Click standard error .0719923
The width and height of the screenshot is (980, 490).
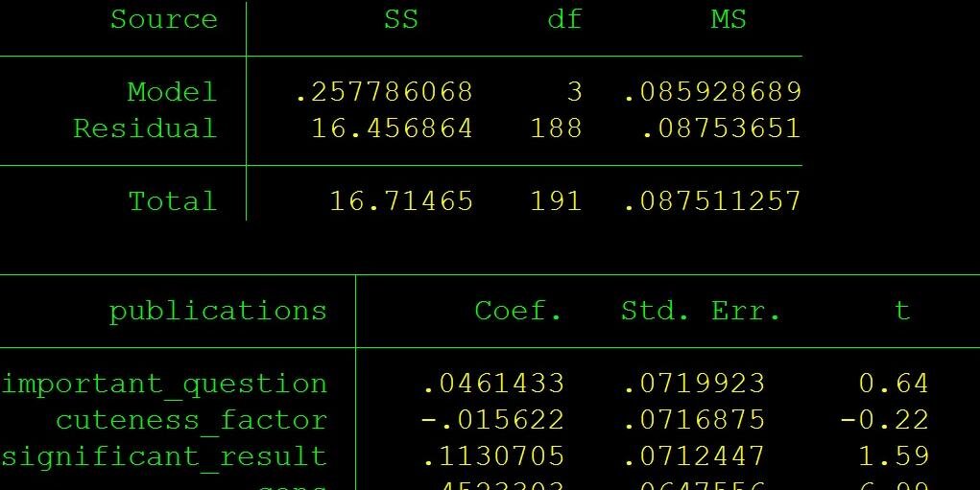click(x=694, y=384)
